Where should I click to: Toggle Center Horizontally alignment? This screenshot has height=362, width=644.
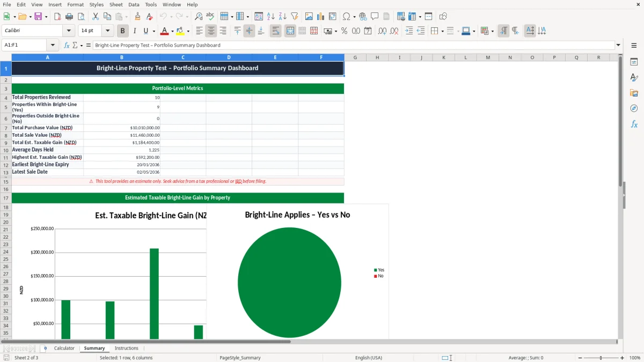pos(211,31)
